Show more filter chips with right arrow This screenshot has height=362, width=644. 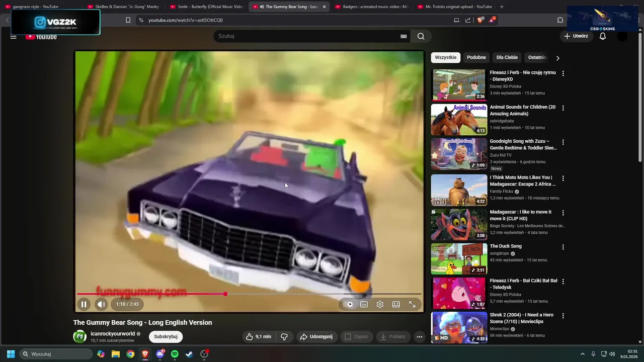click(x=557, y=58)
